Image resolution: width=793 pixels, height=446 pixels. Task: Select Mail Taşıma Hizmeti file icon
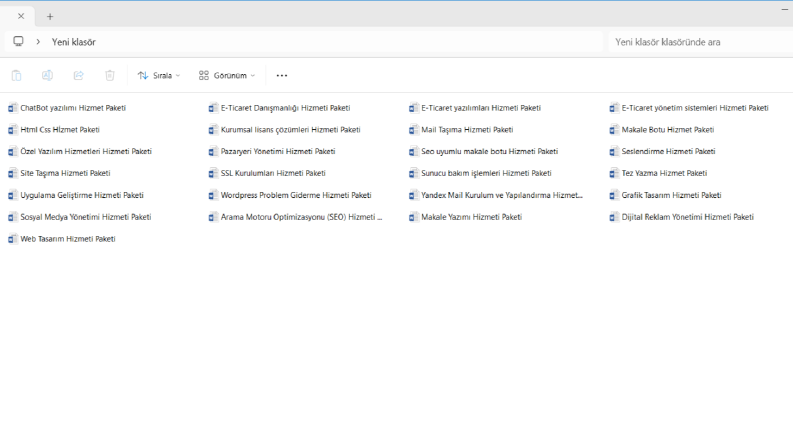[x=414, y=129]
